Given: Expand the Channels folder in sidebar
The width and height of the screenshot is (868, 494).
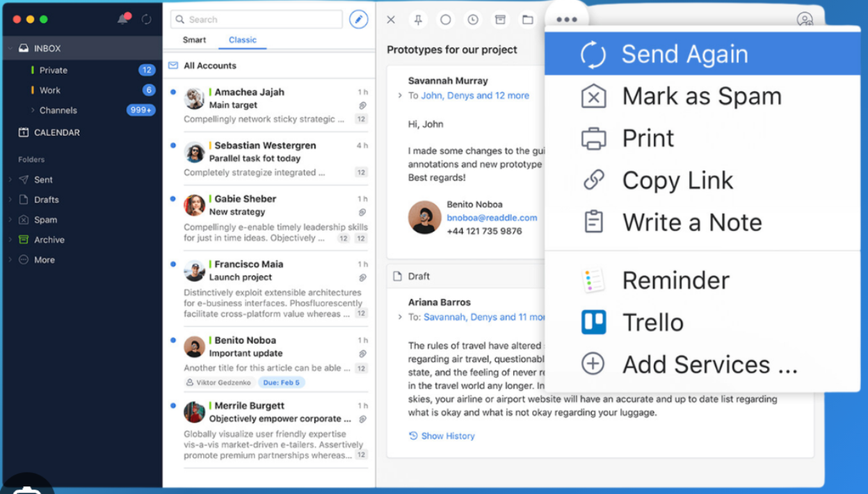Looking at the screenshot, I should 33,110.
